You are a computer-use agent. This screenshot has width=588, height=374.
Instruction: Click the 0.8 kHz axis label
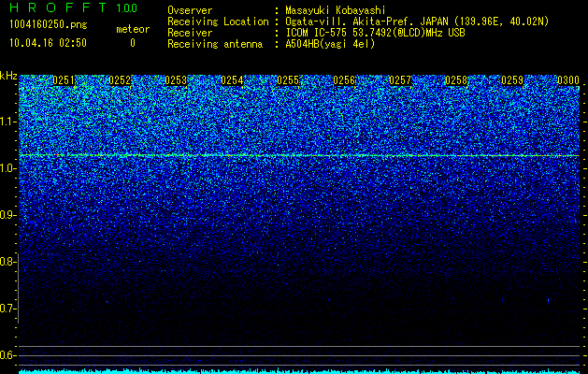pyautogui.click(x=7, y=262)
